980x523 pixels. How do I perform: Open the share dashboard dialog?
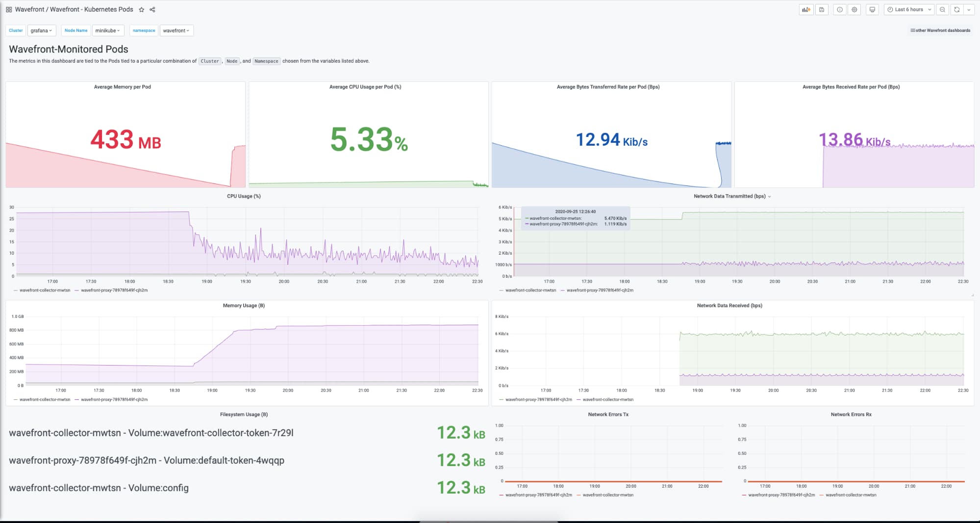click(x=152, y=9)
